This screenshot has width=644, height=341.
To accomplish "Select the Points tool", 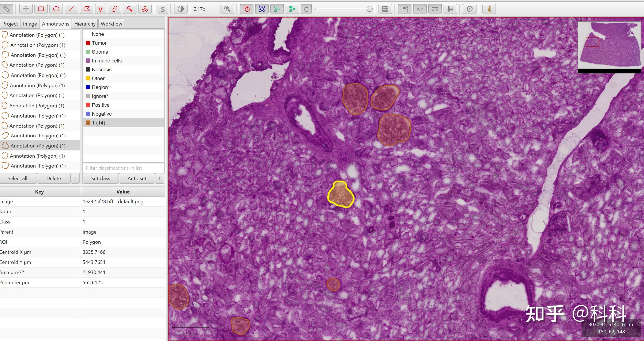I will pos(145,9).
